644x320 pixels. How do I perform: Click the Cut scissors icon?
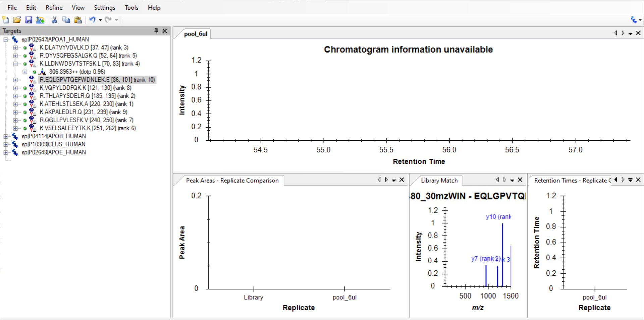pos(54,20)
